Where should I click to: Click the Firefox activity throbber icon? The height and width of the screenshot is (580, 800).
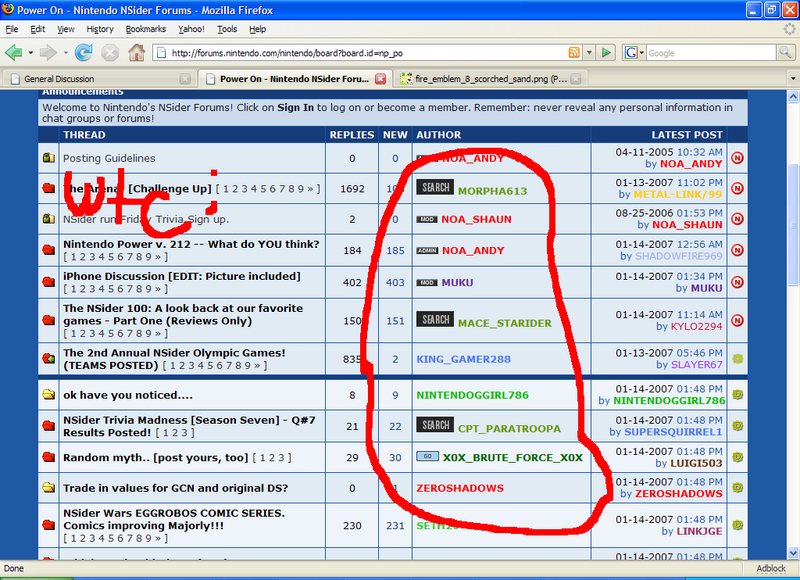(x=789, y=30)
